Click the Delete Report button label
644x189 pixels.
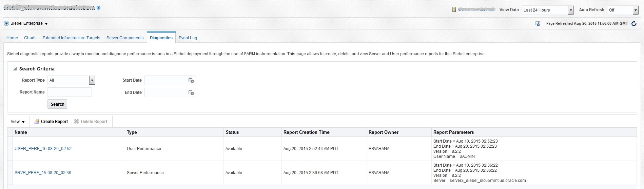94,122
